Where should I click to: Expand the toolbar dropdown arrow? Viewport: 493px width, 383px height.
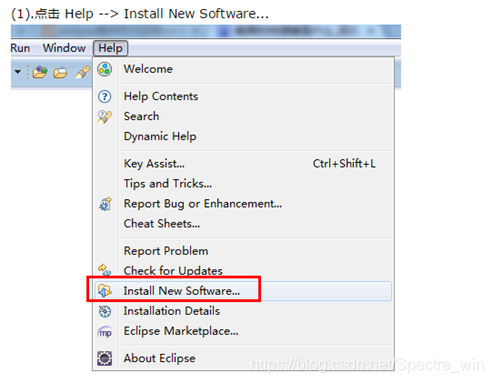click(18, 72)
